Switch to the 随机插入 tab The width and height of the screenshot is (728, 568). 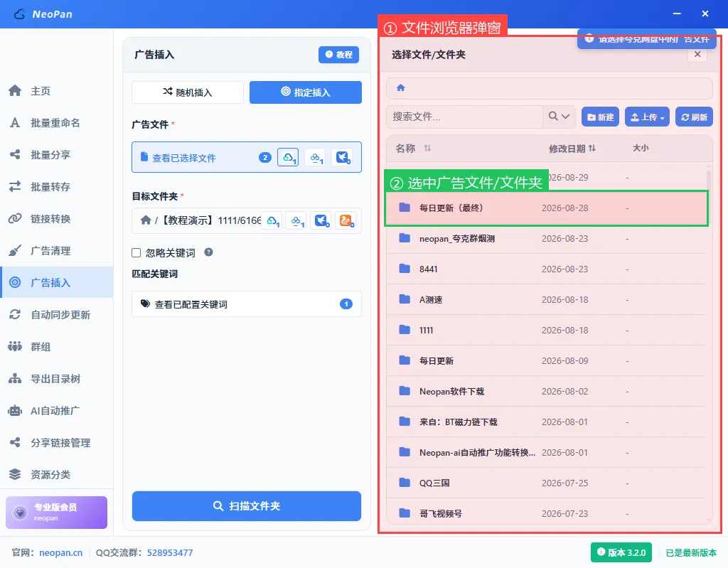(x=188, y=92)
